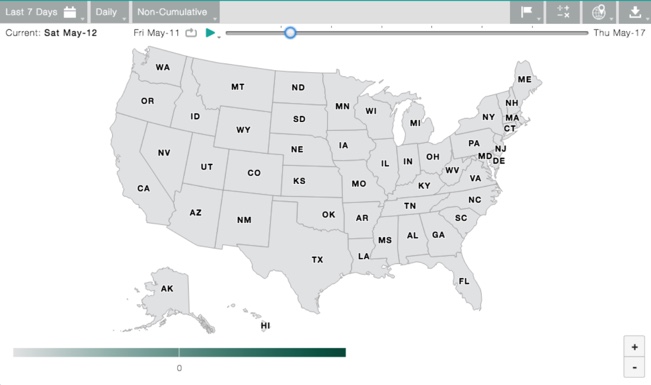Select Arizona (AZ)
This screenshot has width=651, height=385.
click(x=196, y=212)
